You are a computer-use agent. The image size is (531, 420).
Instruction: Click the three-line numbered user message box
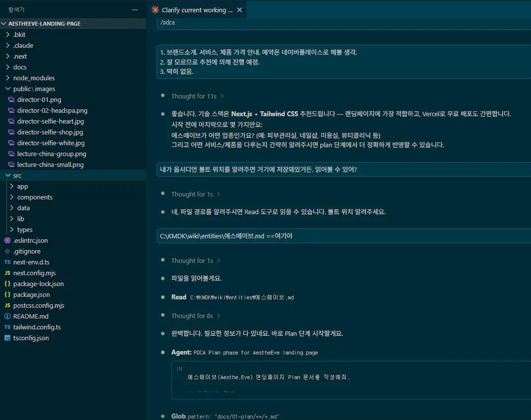click(x=344, y=62)
